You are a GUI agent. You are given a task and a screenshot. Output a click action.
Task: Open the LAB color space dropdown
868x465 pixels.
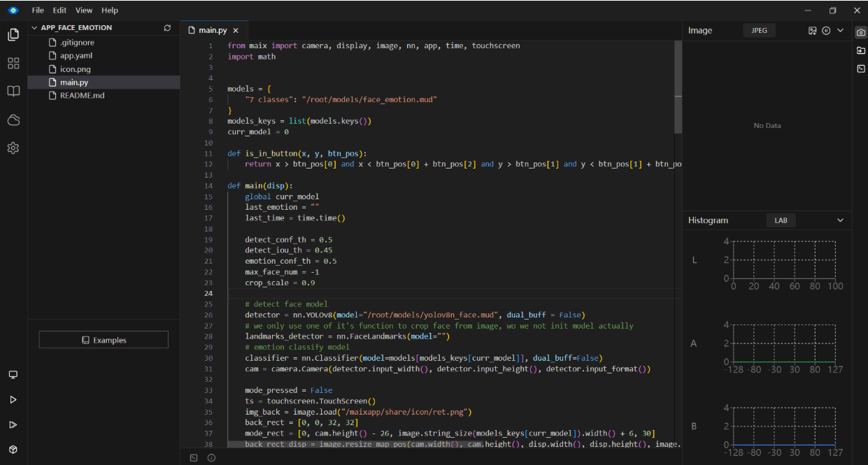(781, 220)
